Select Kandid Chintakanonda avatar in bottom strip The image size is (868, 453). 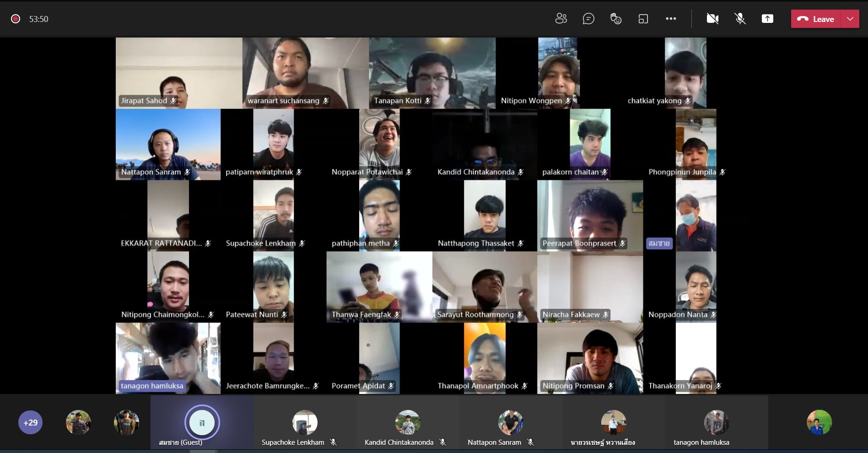pos(408,422)
